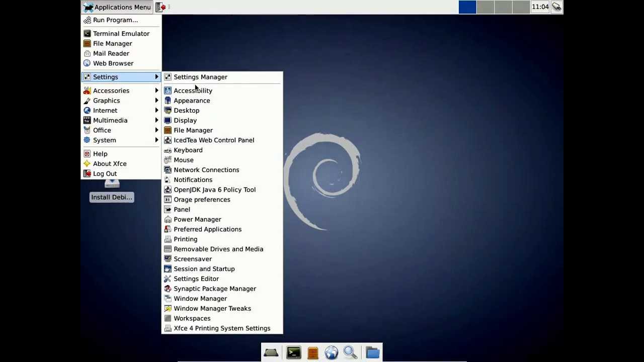644x362 pixels.
Task: Open the blue home folder dock icon
Action: point(372,353)
